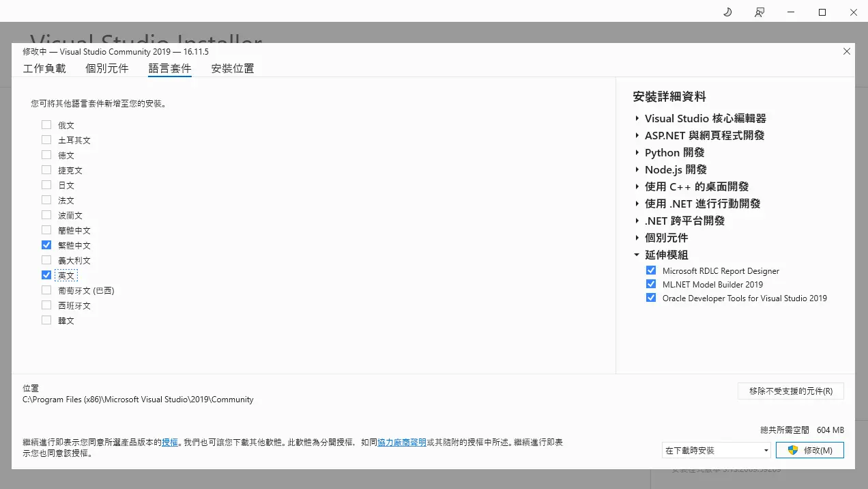This screenshot has width=868, height=489.
Task: Open the 安裝位置 tab
Action: click(233, 68)
